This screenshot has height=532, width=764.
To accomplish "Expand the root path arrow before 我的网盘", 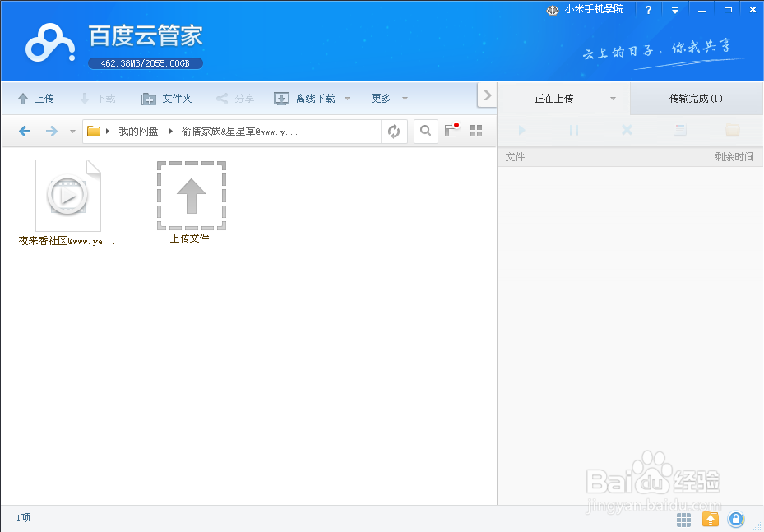I will click(x=107, y=131).
